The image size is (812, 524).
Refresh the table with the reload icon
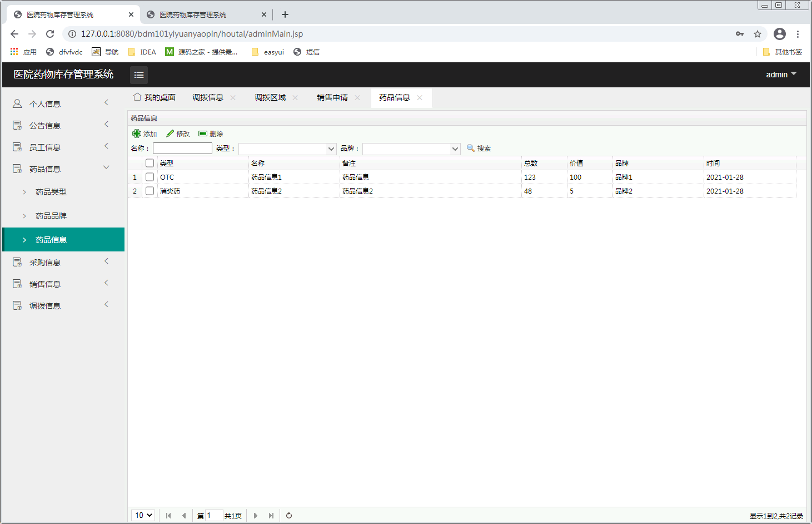(x=289, y=516)
